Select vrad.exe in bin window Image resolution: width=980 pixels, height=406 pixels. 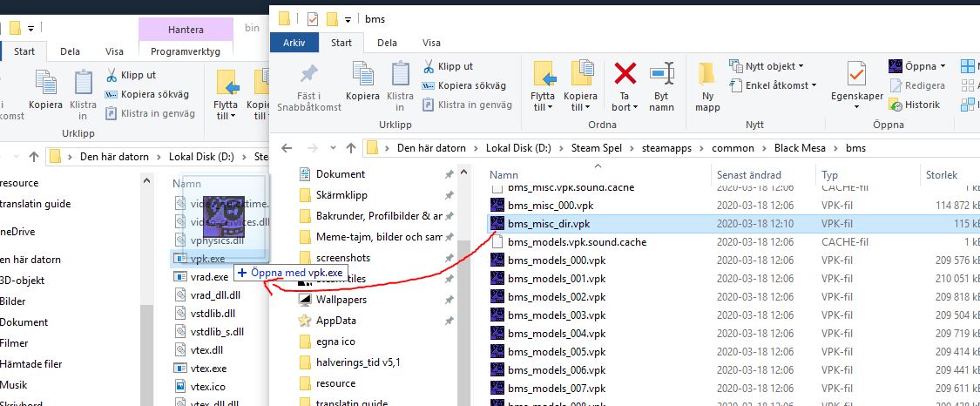(209, 276)
